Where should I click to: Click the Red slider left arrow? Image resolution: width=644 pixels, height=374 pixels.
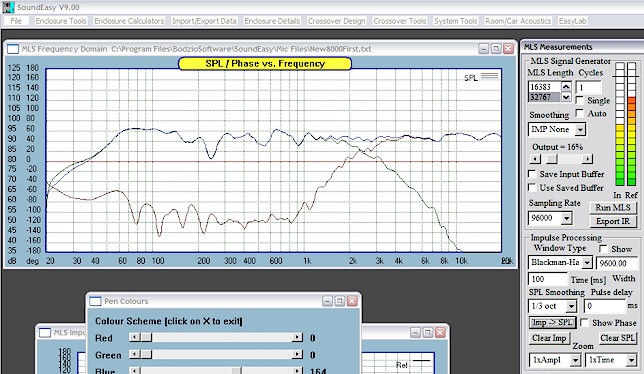click(x=134, y=337)
